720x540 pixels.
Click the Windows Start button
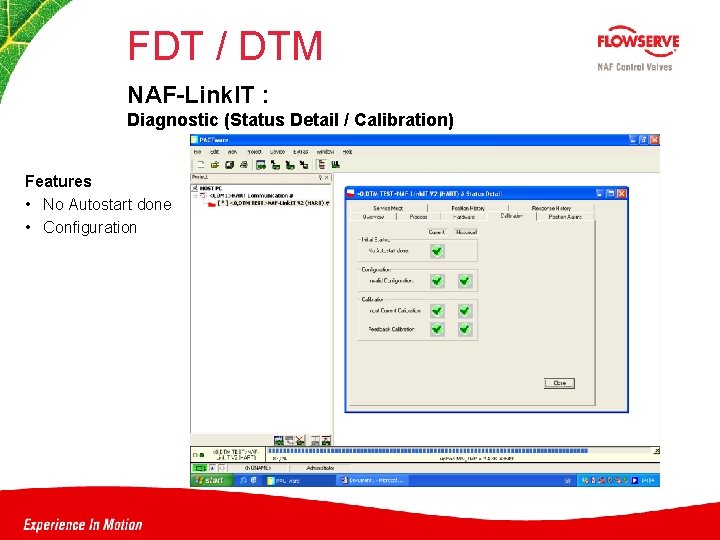point(210,480)
